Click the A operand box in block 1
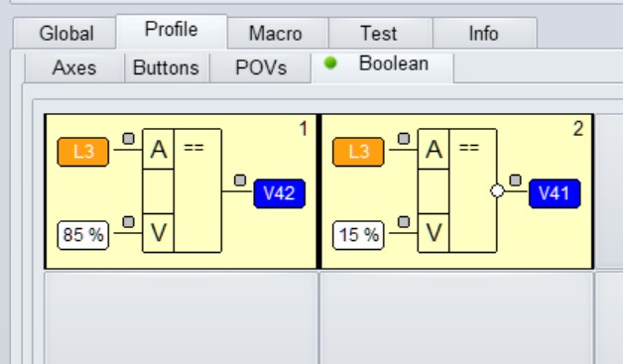Image resolution: width=623 pixels, height=364 pixels. pos(158,149)
